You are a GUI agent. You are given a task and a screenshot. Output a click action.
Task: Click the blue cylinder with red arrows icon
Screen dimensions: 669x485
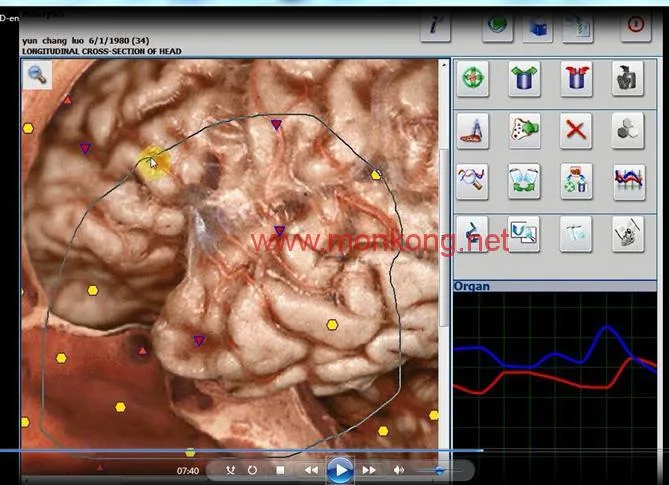click(x=576, y=78)
